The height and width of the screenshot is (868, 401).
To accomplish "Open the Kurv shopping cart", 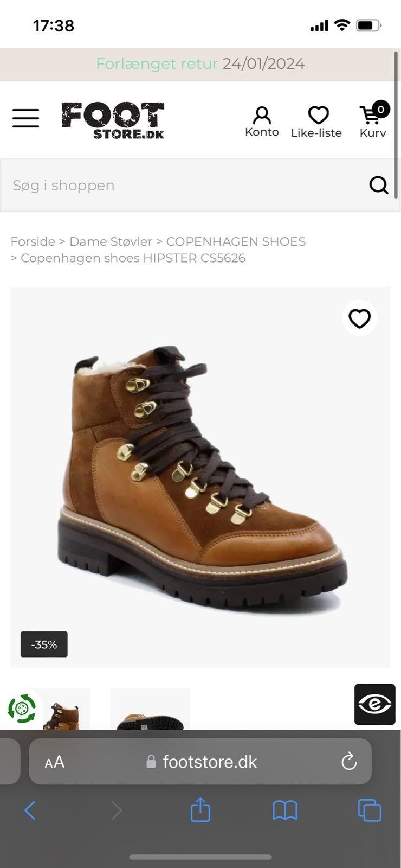I will coord(373,120).
